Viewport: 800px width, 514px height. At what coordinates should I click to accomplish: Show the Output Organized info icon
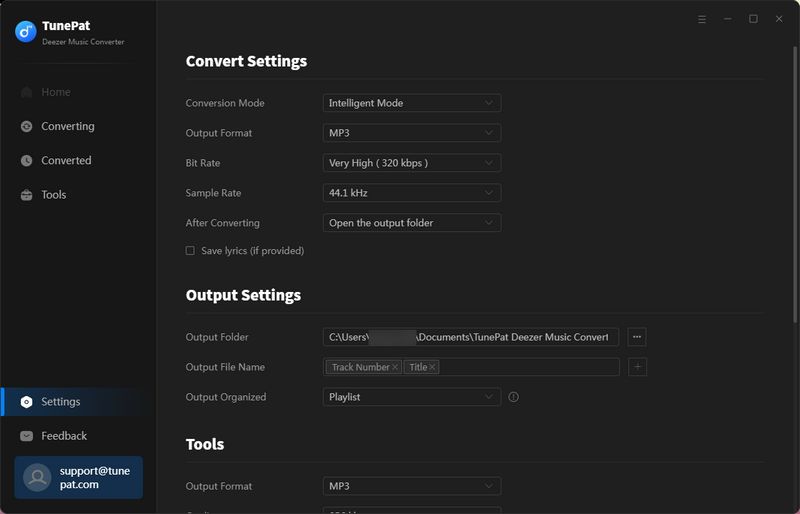[514, 397]
